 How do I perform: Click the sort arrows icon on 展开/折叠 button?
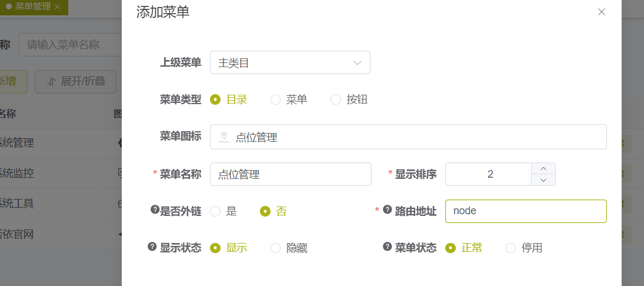(x=51, y=81)
